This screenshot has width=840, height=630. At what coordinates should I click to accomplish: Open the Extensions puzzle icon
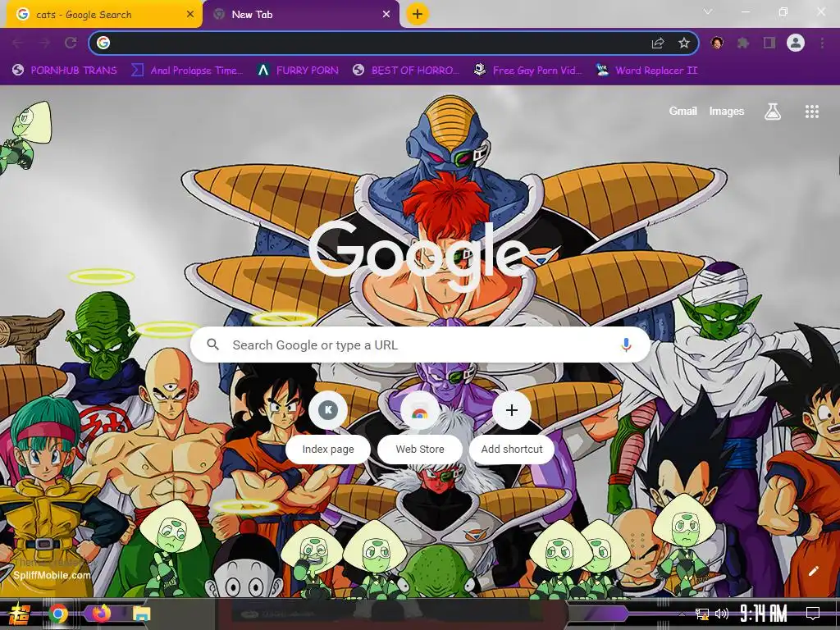[x=743, y=43]
